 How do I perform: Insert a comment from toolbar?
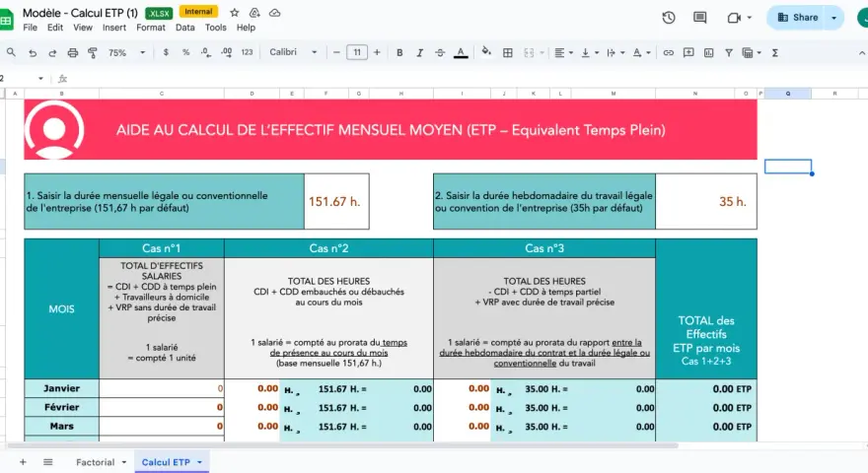pos(688,52)
